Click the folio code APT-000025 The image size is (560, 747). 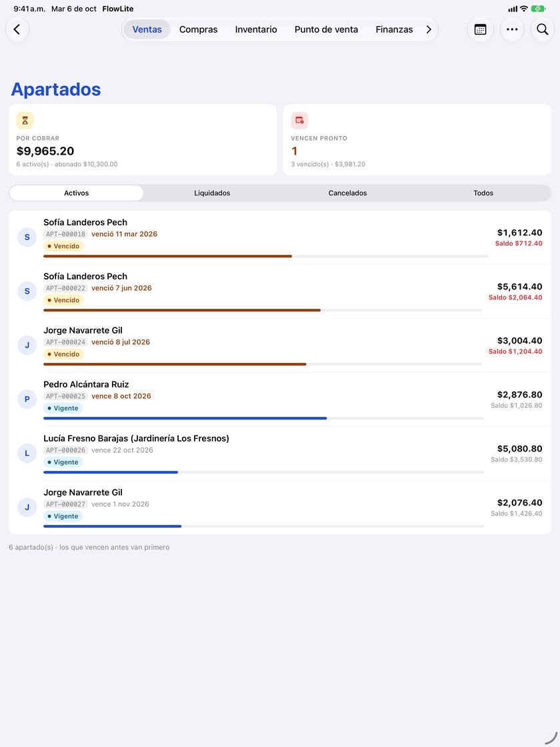66,396
